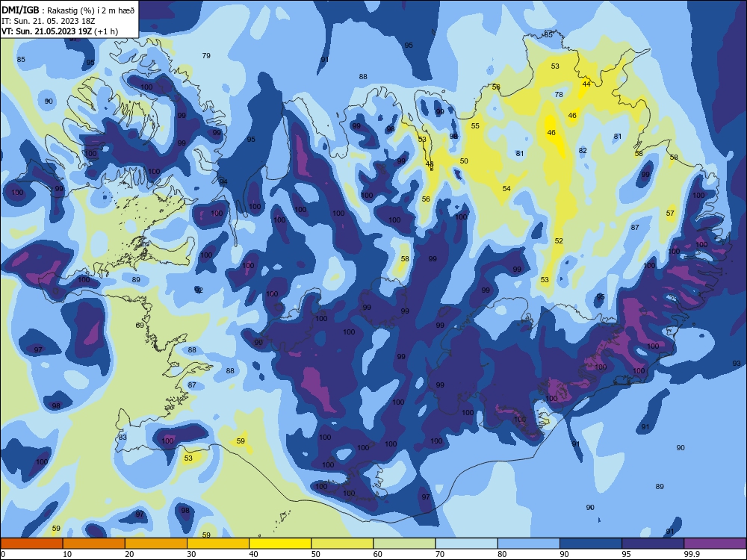Choose the dark blue 90–95 legend swatch
The width and height of the screenshot is (747, 560).
click(x=591, y=544)
